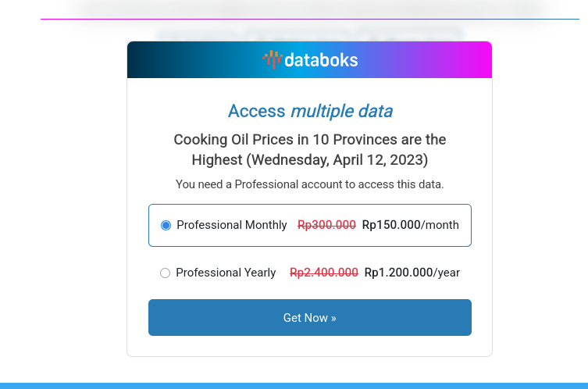The width and height of the screenshot is (588, 389).
Task: Click the blue bar at page bottom
Action: (294, 385)
